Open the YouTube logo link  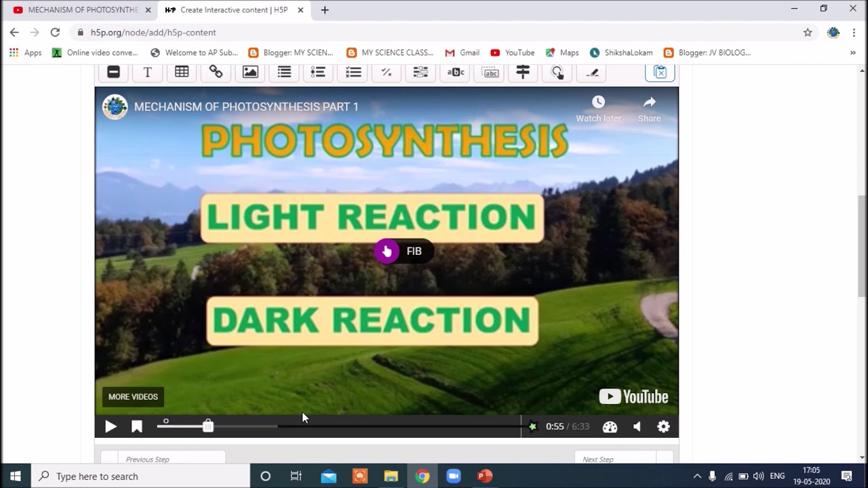pyautogui.click(x=633, y=396)
